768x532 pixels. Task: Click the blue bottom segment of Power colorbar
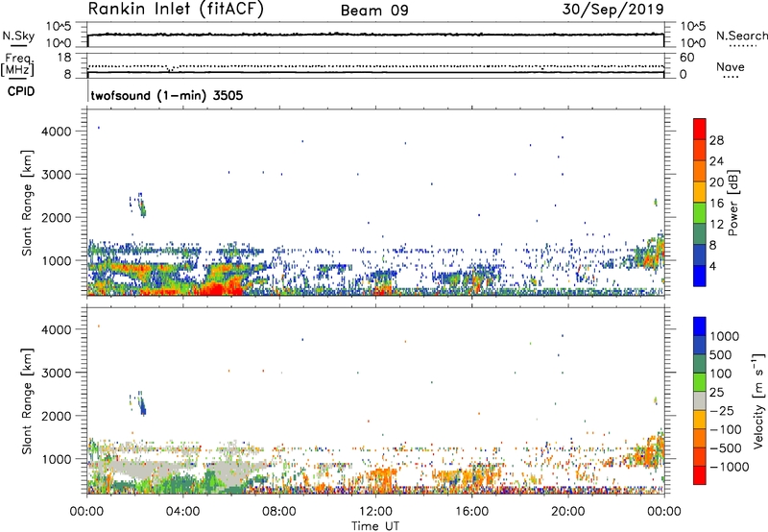(x=700, y=276)
